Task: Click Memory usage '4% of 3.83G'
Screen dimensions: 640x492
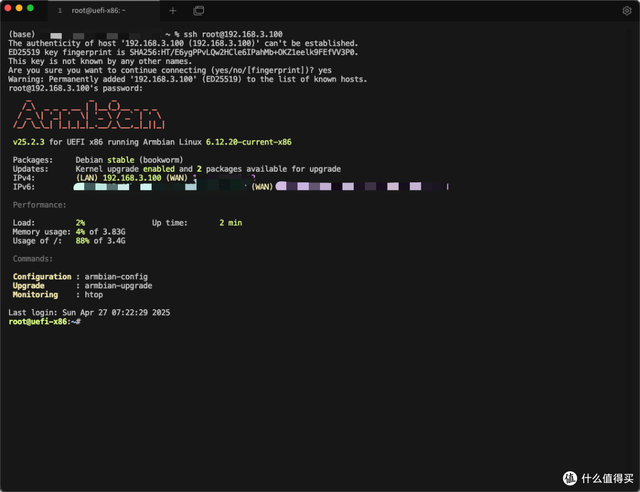Action: [100, 232]
